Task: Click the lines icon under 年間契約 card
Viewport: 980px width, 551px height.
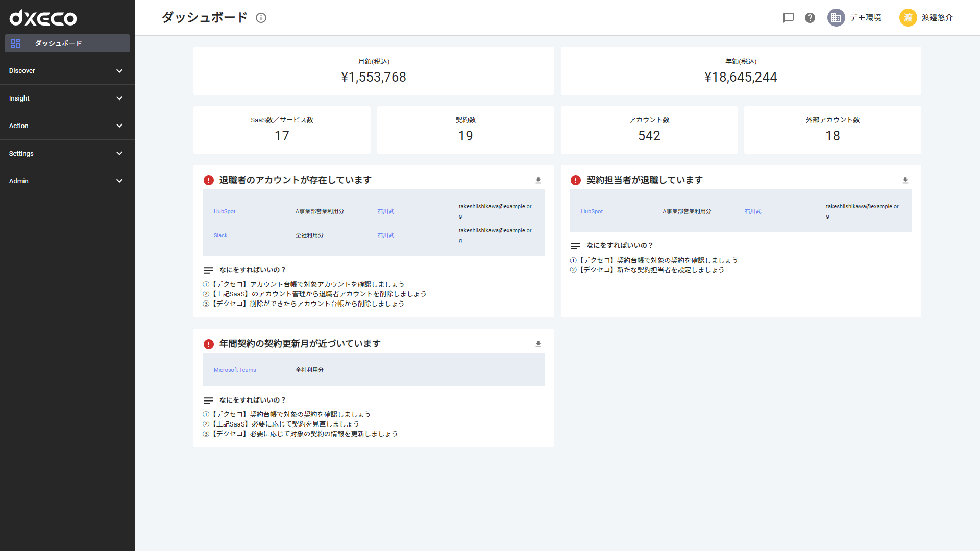Action: (x=209, y=400)
